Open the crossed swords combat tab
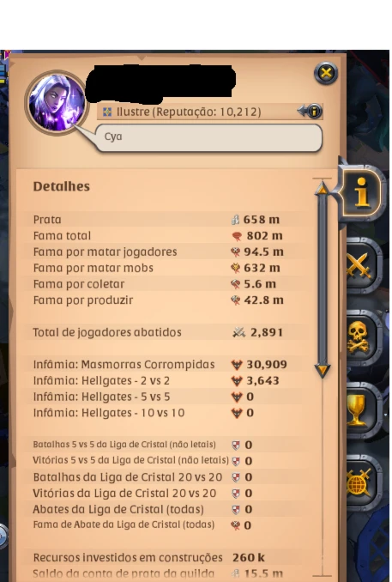 point(364,265)
